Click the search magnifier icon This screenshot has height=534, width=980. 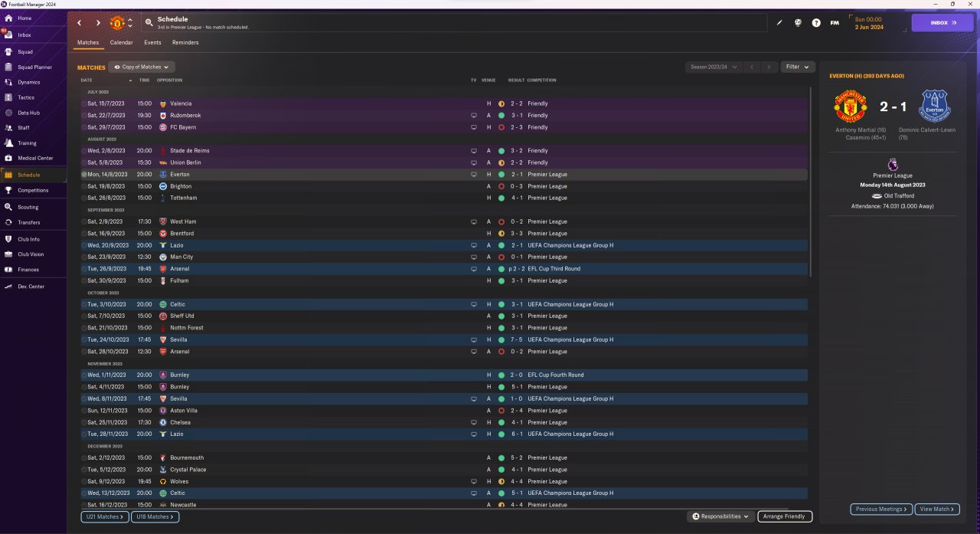[149, 22]
